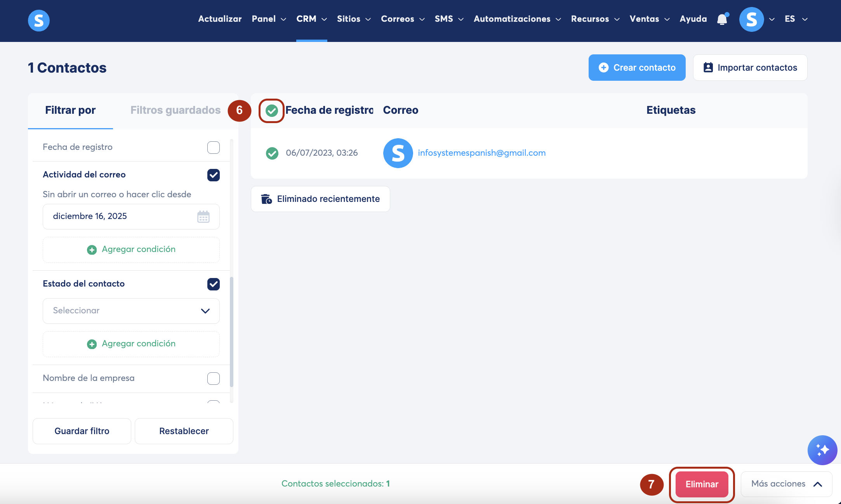Enable the Fecha de registro filter checkbox
Viewport: 841px width, 504px height.
pyautogui.click(x=213, y=148)
